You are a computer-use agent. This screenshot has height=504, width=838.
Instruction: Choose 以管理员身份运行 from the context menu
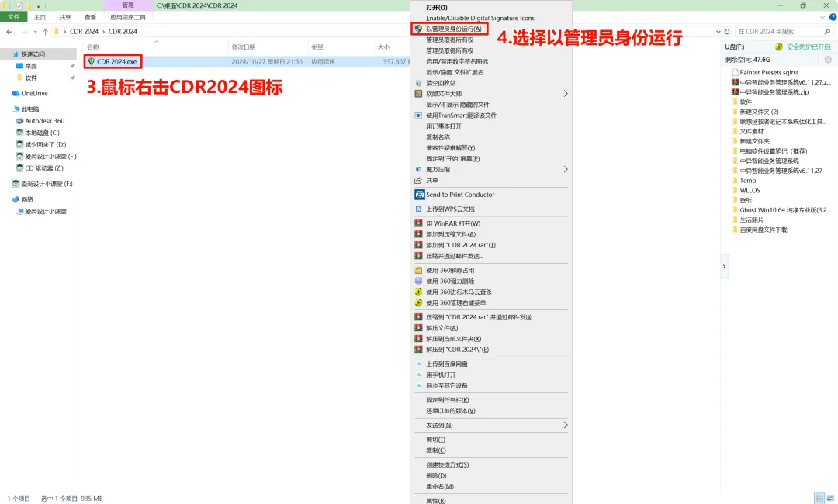454,29
